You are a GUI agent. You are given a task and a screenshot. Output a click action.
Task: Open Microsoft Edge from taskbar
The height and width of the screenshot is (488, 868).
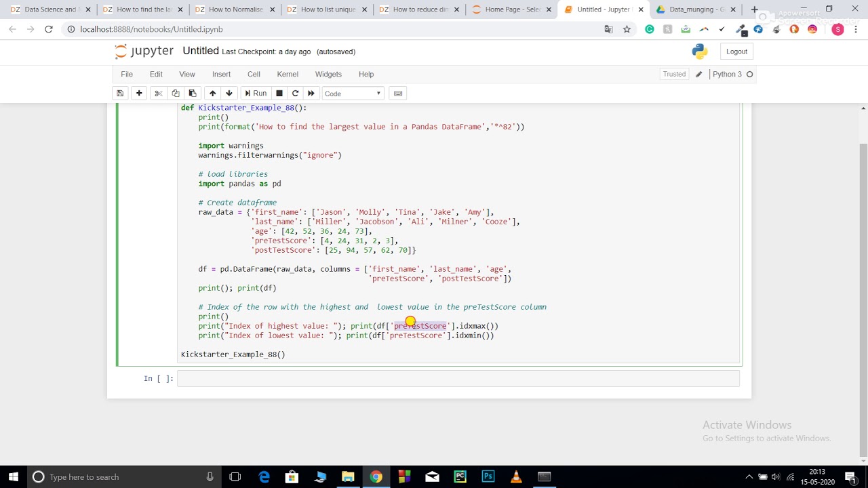pos(264,476)
